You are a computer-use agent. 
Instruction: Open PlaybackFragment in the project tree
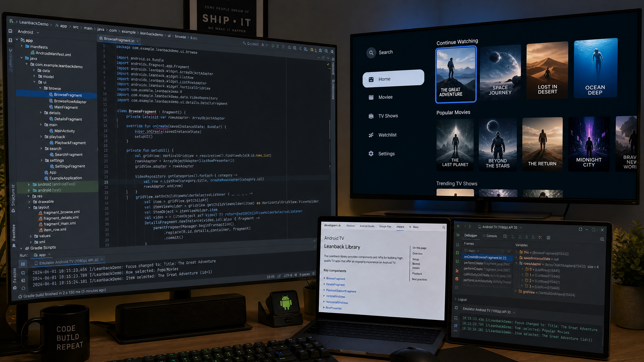click(x=67, y=143)
